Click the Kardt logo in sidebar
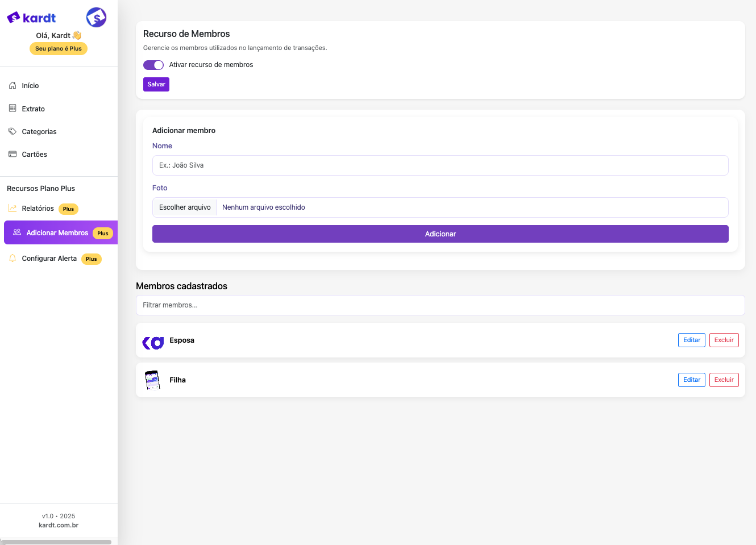The image size is (756, 545). (x=31, y=18)
